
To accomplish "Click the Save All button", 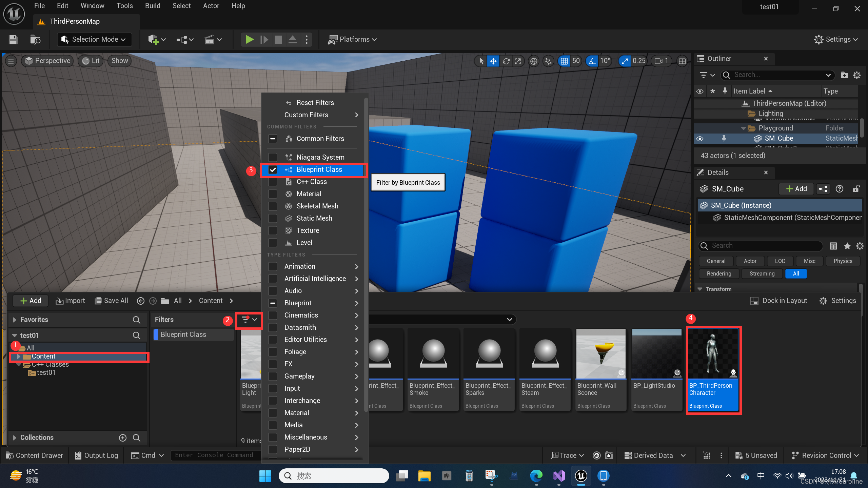I will (111, 301).
